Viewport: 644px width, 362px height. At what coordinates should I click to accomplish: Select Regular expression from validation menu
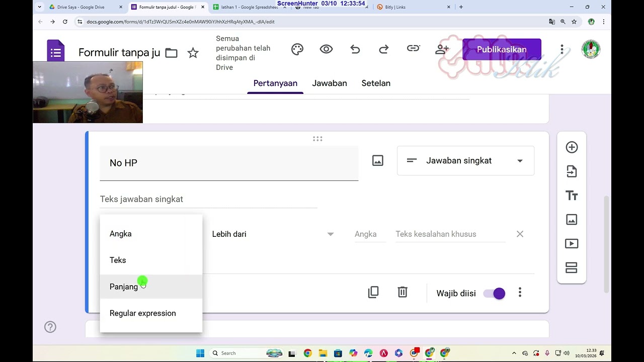click(x=151, y=313)
